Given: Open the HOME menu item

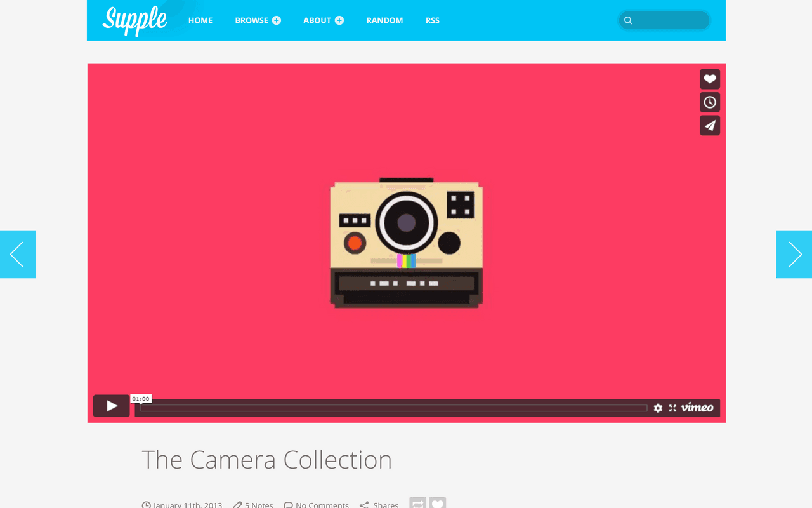Looking at the screenshot, I should 200,20.
